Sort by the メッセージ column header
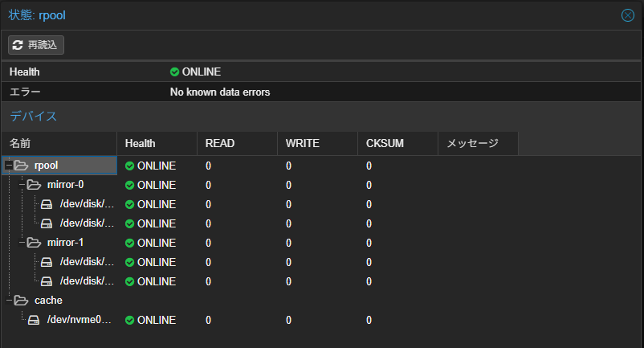Viewport: 644px width, 348px height. (x=478, y=143)
